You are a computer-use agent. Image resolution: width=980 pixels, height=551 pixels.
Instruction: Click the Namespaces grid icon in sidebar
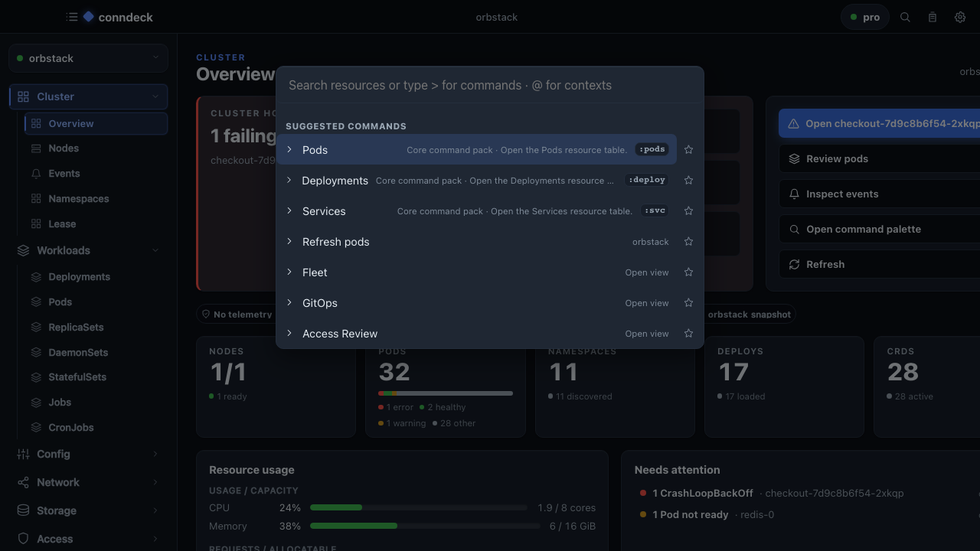point(36,199)
